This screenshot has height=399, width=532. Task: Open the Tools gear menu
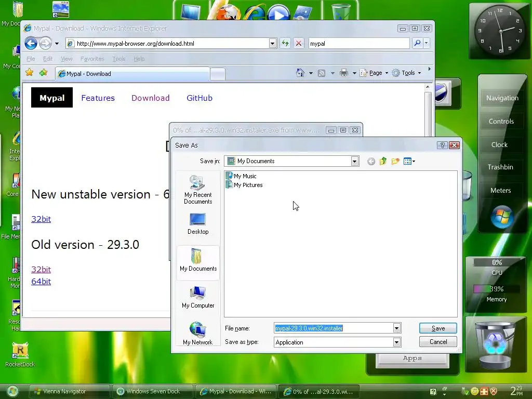tap(406, 73)
